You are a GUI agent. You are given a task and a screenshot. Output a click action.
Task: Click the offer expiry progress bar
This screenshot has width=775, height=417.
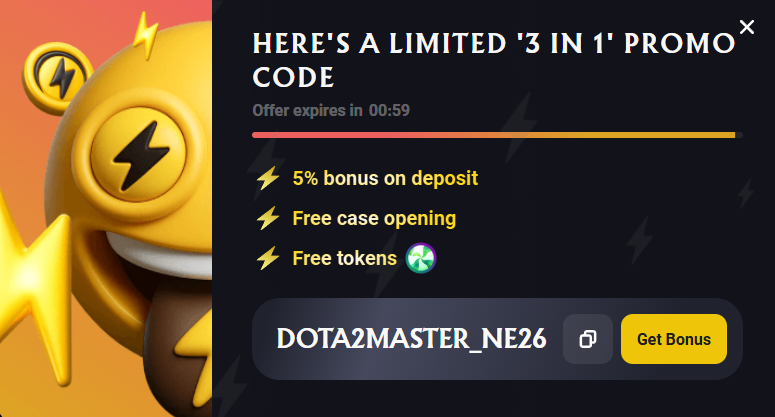[x=497, y=135]
